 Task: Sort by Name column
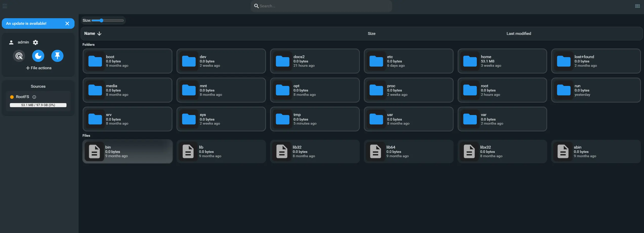point(93,34)
